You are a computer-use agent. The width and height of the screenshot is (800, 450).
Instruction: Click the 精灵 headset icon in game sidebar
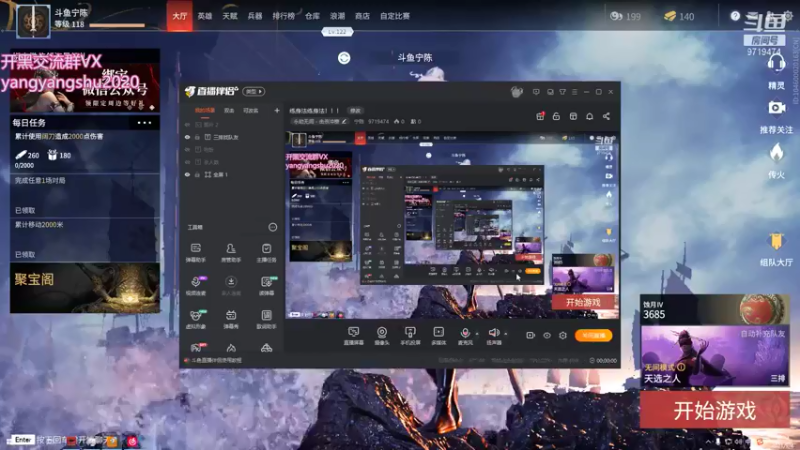click(x=776, y=65)
